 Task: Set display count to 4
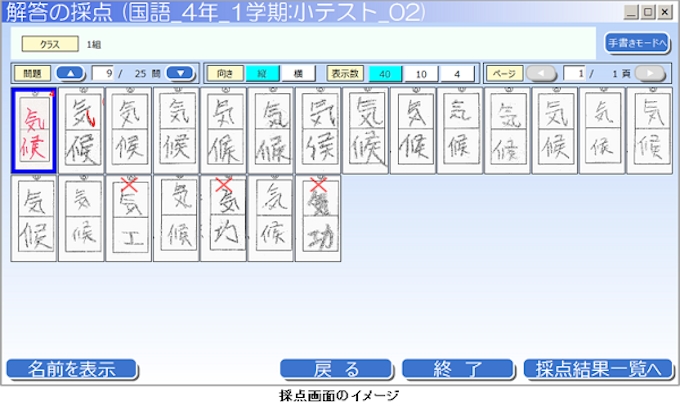click(x=458, y=73)
